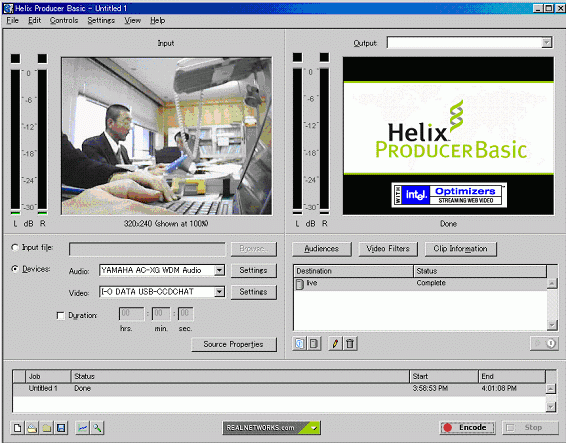Open the File menu
The width and height of the screenshot is (566, 443).
13,21
